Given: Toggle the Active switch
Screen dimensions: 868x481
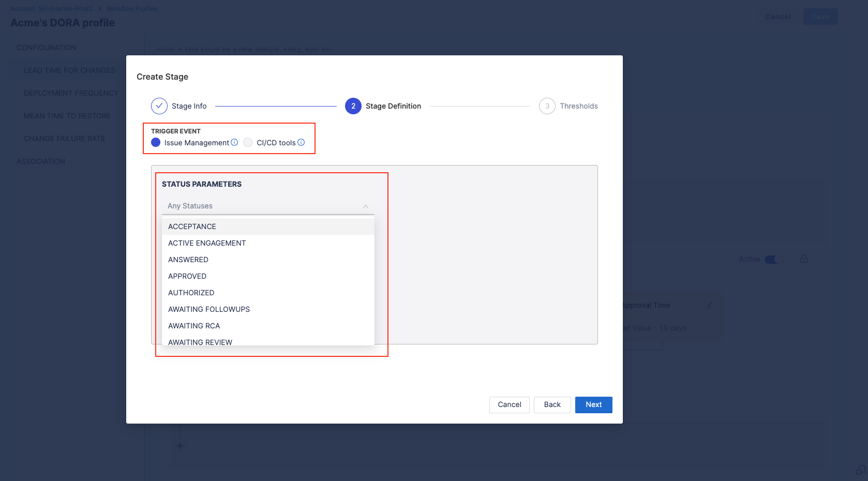Looking at the screenshot, I should [x=770, y=259].
